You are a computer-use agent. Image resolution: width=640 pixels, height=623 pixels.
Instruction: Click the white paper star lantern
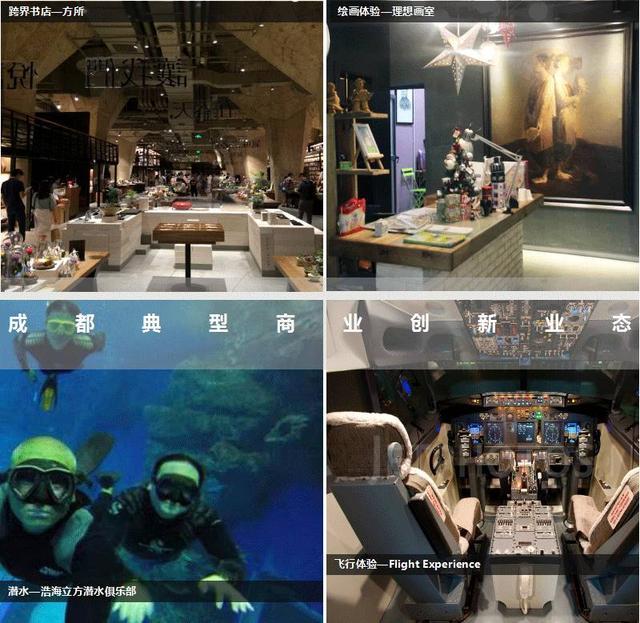457,57
